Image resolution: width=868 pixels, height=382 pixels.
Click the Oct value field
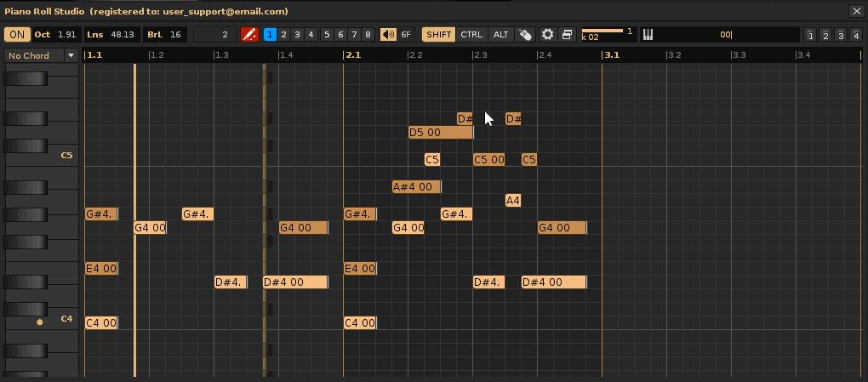66,35
